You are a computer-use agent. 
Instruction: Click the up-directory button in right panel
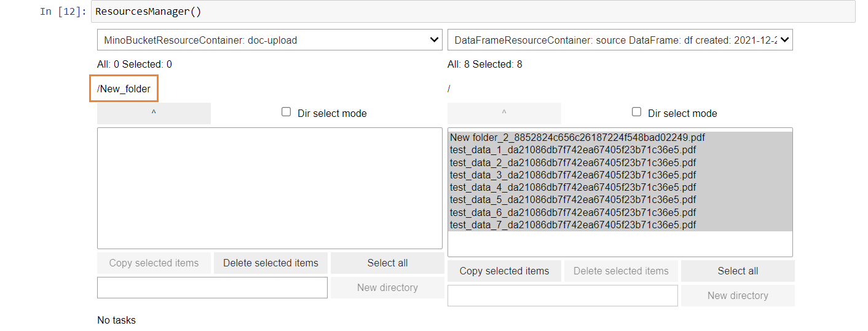[504, 113]
